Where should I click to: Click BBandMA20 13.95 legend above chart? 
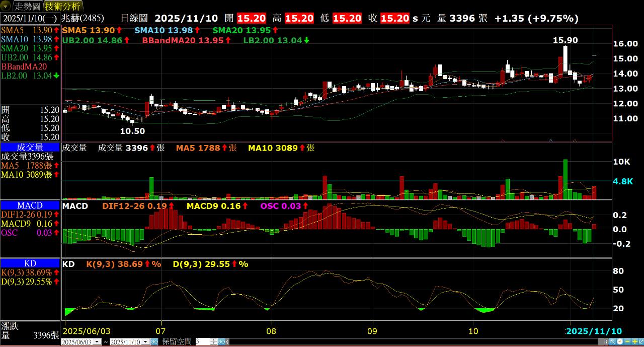(x=187, y=40)
